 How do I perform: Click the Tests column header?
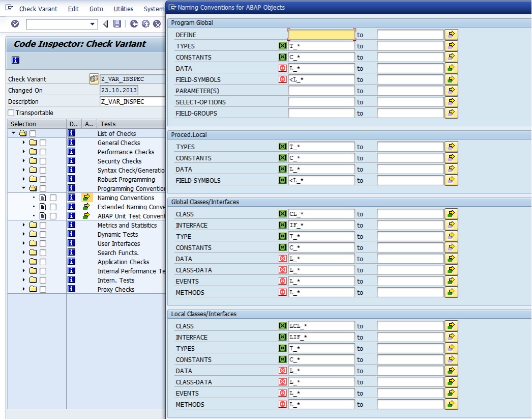[x=132, y=124]
